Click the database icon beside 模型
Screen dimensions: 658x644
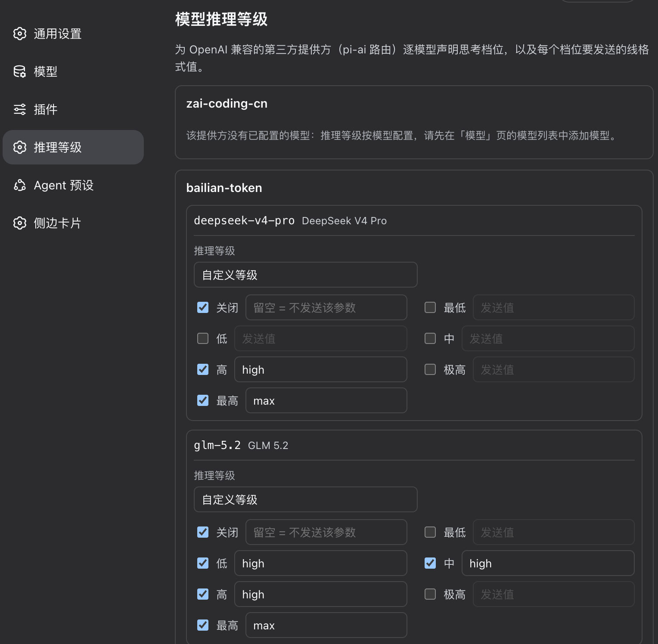20,71
